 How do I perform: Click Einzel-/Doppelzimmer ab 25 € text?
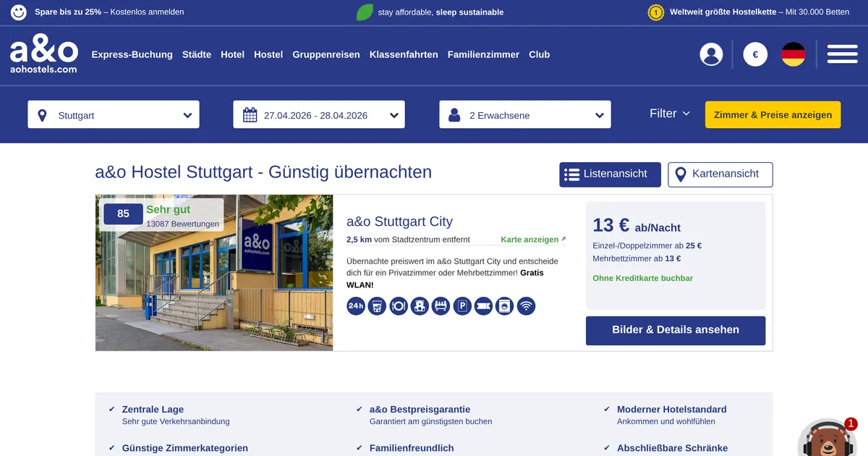(x=647, y=246)
